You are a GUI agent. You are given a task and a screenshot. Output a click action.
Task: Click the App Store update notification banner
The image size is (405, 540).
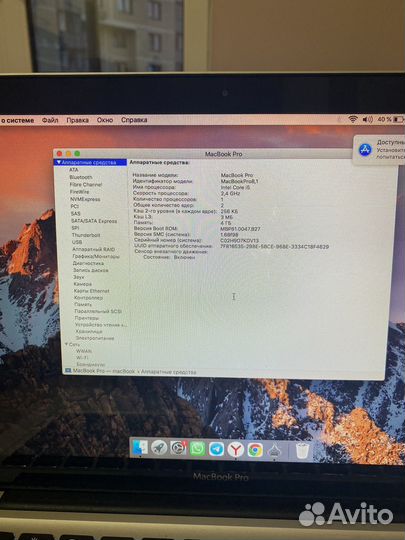tap(380, 150)
